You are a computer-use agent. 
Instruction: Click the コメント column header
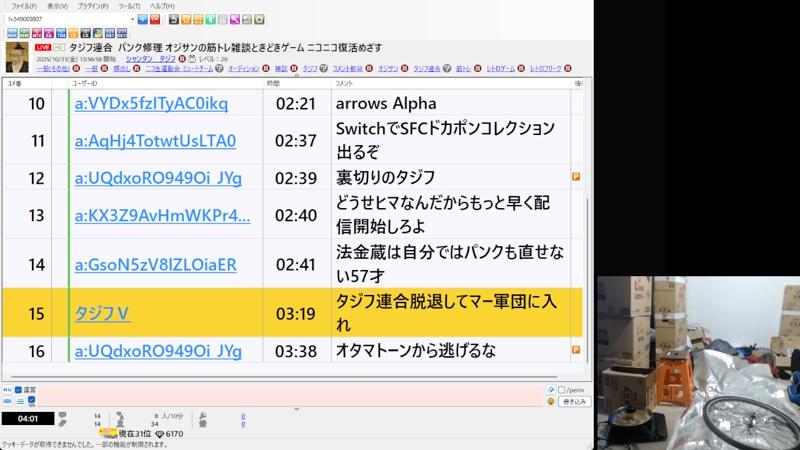coord(344,83)
